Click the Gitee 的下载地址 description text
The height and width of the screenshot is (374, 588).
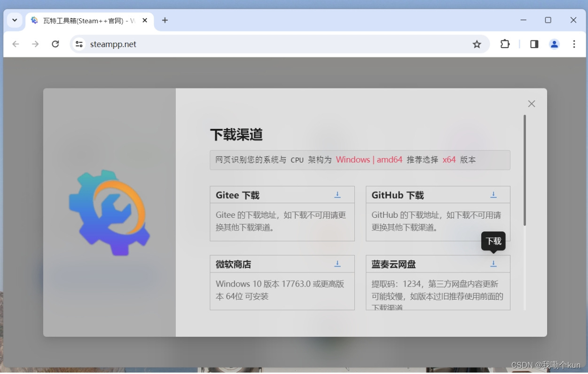tap(281, 221)
